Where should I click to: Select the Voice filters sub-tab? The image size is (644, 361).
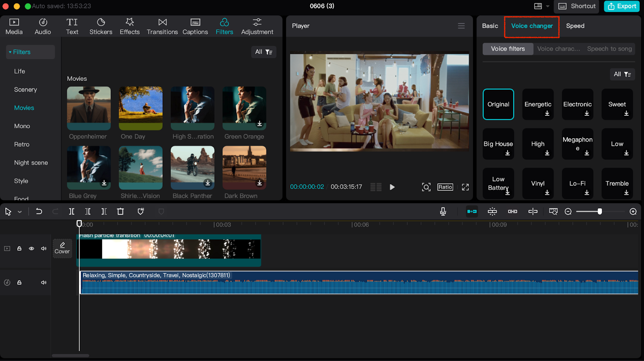(x=508, y=49)
